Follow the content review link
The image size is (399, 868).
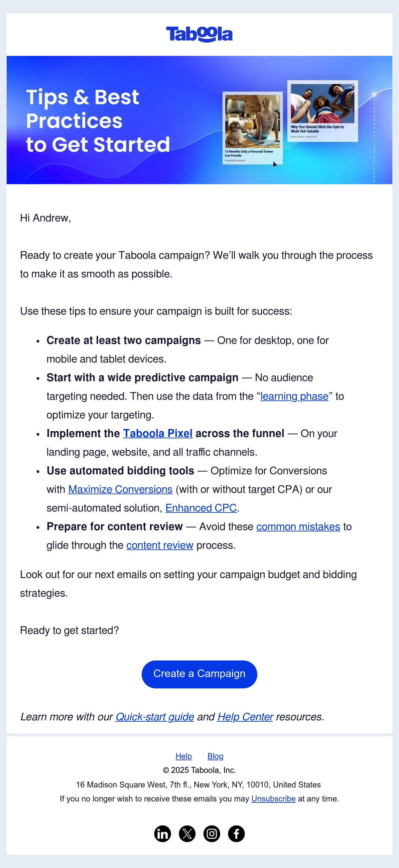(x=160, y=545)
